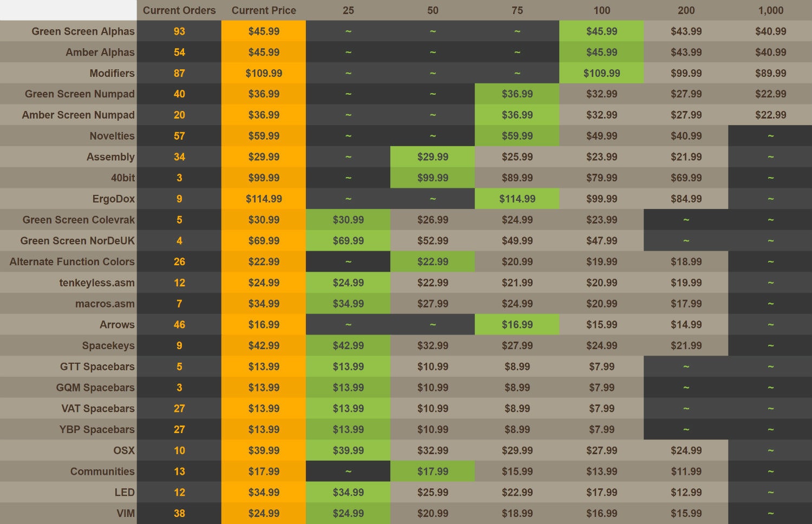Click 40bit's $69.99 price under 200

click(686, 178)
